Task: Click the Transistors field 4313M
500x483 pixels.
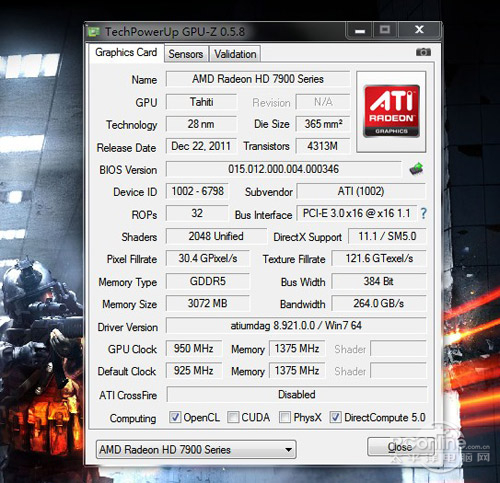Action: (323, 146)
